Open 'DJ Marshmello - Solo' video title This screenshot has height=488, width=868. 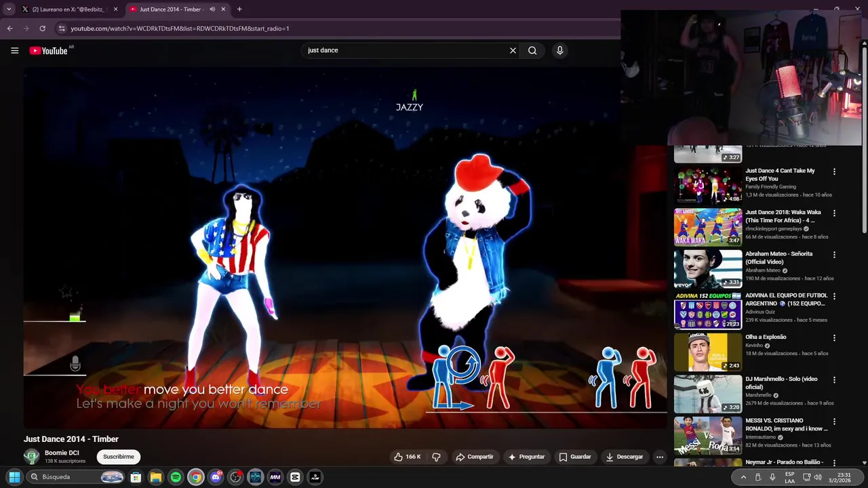tap(781, 383)
